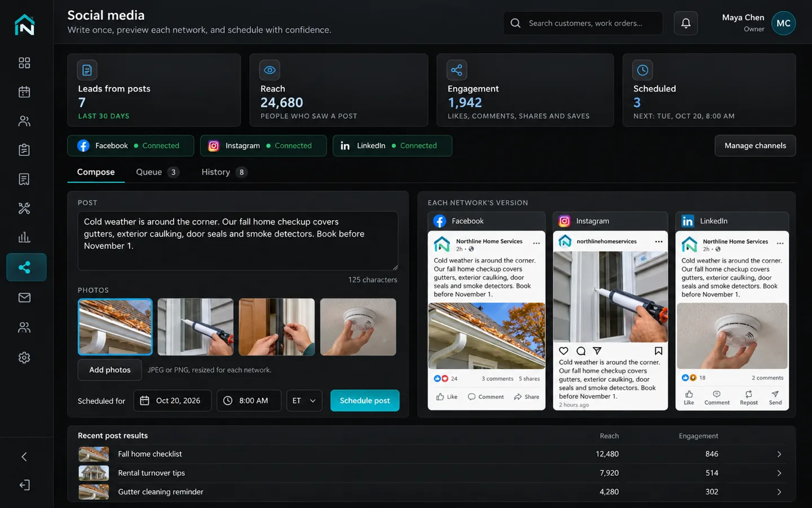This screenshot has height=508, width=812.
Task: Switch to the Compose tab
Action: (96, 172)
